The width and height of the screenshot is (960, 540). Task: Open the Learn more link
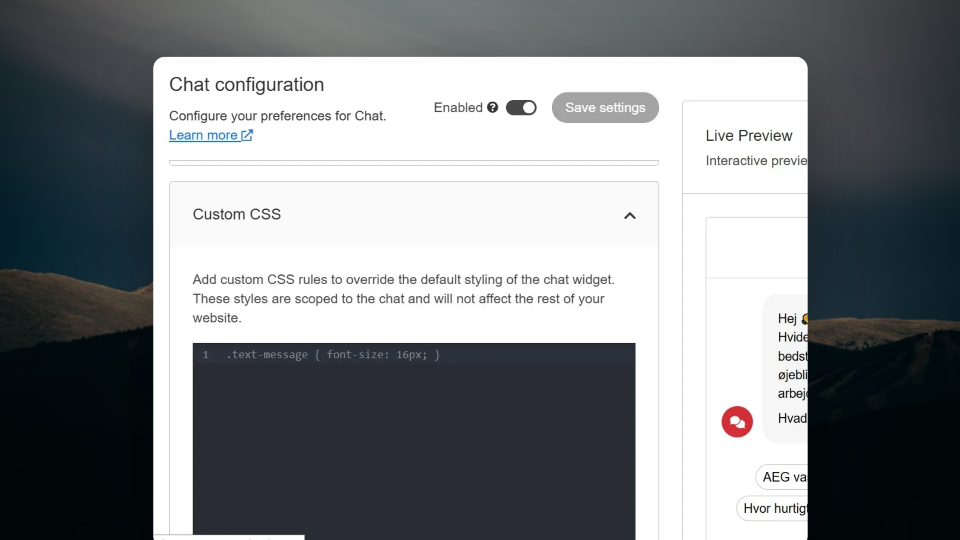(x=203, y=135)
